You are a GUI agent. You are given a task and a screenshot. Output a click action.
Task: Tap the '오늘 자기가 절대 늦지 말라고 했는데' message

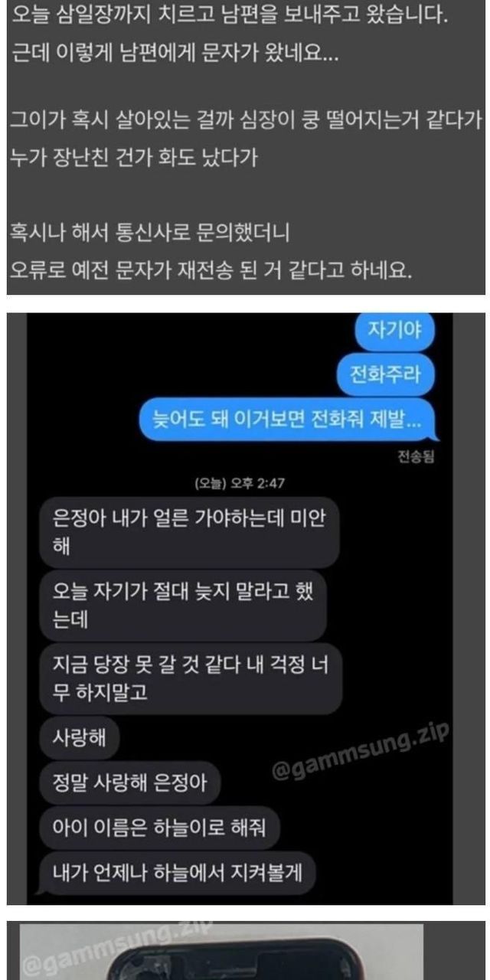pos(184,605)
